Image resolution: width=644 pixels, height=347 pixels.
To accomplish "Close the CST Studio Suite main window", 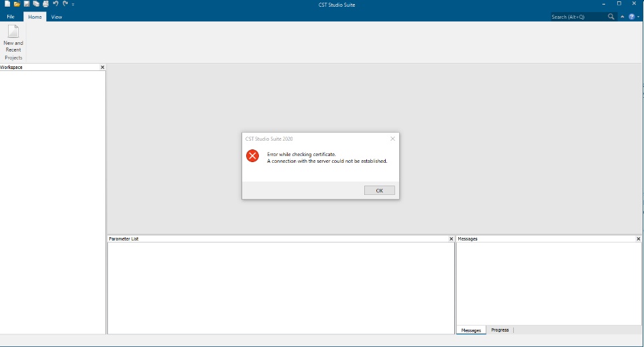I will (x=634, y=4).
